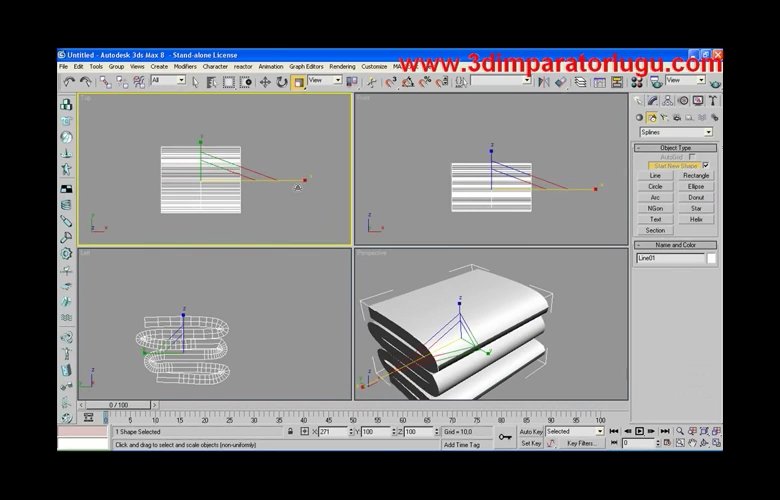Click the highlighted Select and Scale tool
The image size is (780, 500).
(x=298, y=83)
